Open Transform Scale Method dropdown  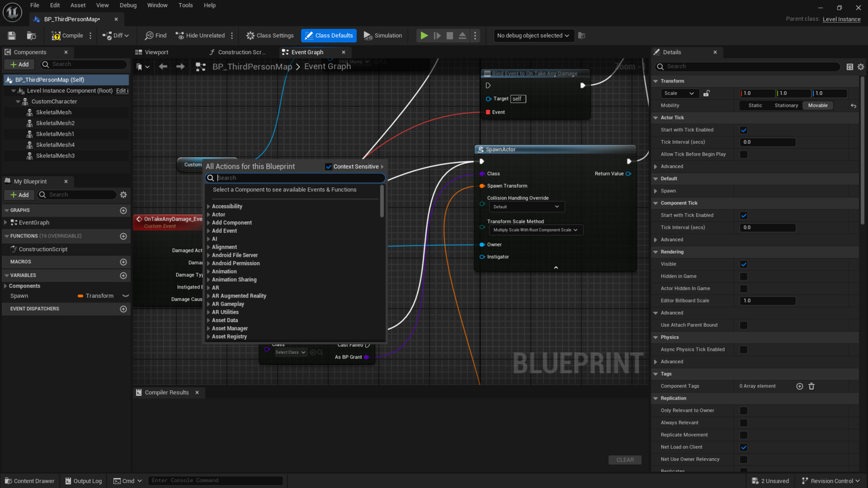coord(535,230)
